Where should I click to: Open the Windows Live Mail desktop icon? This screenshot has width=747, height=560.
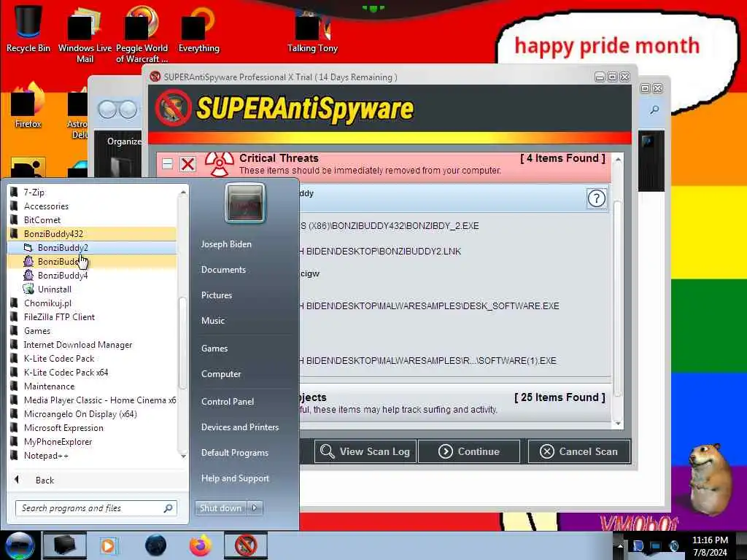(85, 36)
